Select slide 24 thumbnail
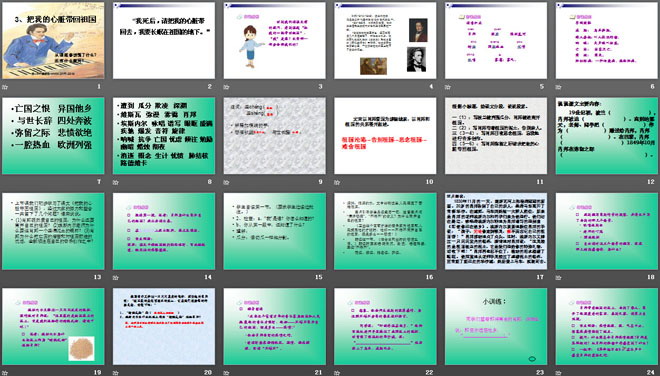 607,326
